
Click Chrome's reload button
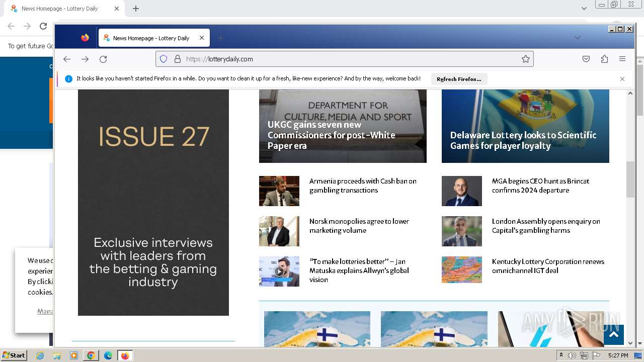coord(43,26)
